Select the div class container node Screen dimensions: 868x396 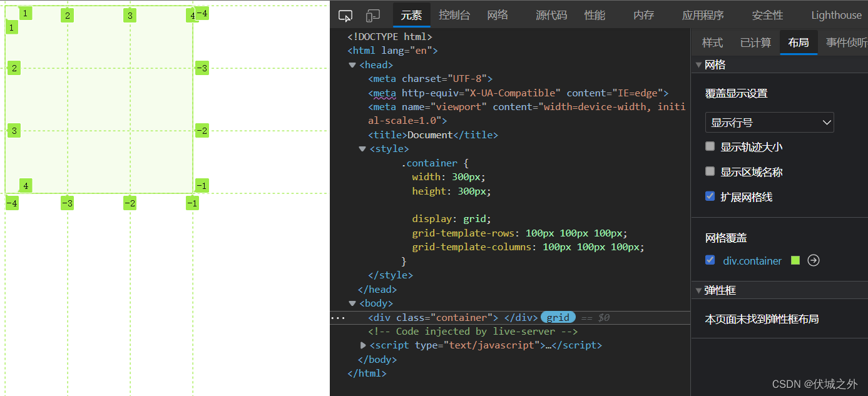point(453,318)
